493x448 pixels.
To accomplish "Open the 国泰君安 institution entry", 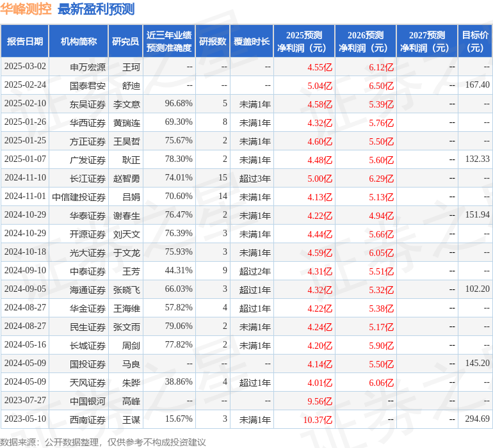I will pyautogui.click(x=88, y=85).
